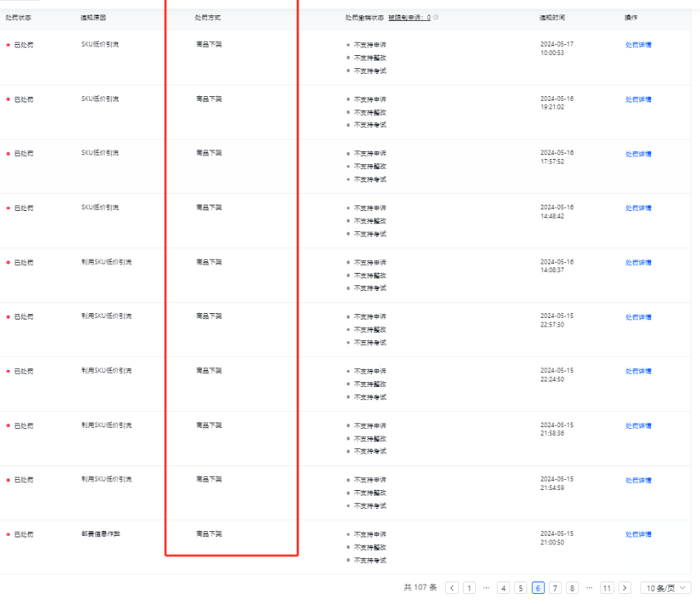
Task: Go to the next page arrow
Action: [x=625, y=588]
